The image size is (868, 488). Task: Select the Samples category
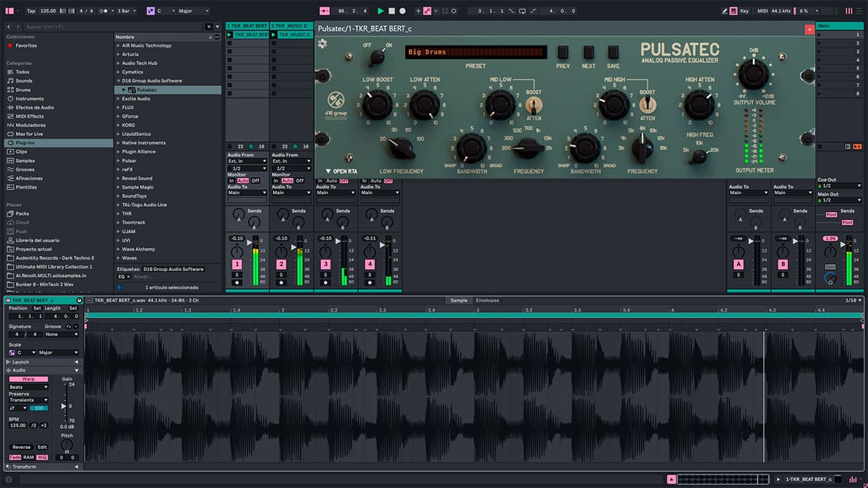point(25,160)
